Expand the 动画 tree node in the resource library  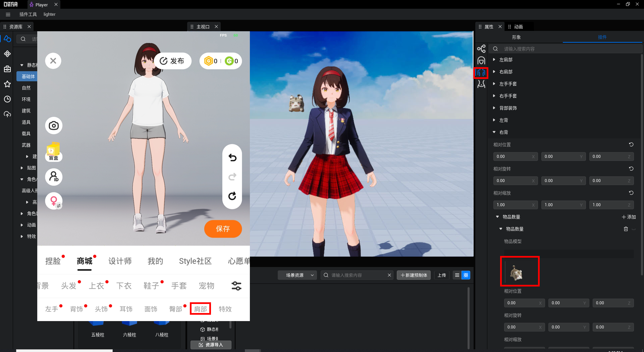click(22, 225)
